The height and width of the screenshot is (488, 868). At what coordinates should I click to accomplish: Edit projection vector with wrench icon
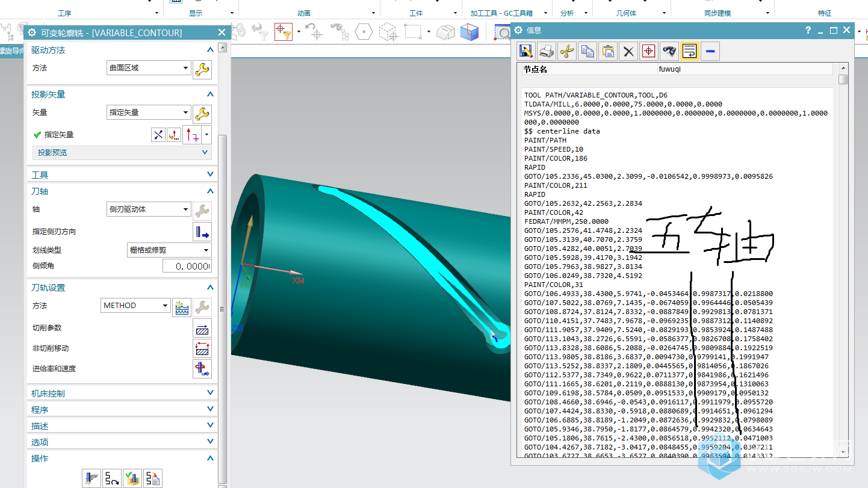coord(202,113)
